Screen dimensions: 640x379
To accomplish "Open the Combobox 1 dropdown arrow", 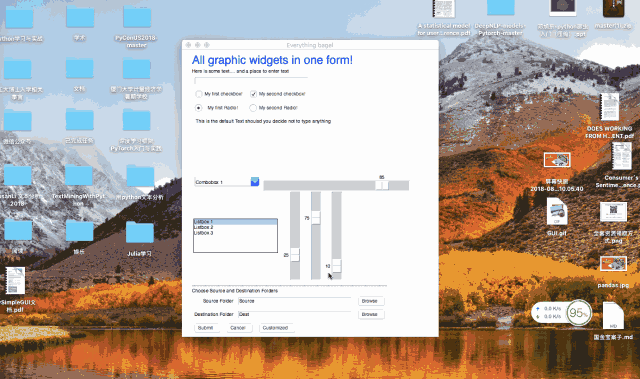I will 255,182.
